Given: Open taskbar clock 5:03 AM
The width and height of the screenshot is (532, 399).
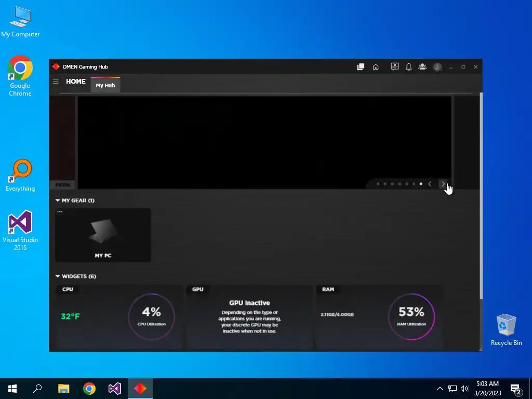Looking at the screenshot, I should tap(487, 389).
